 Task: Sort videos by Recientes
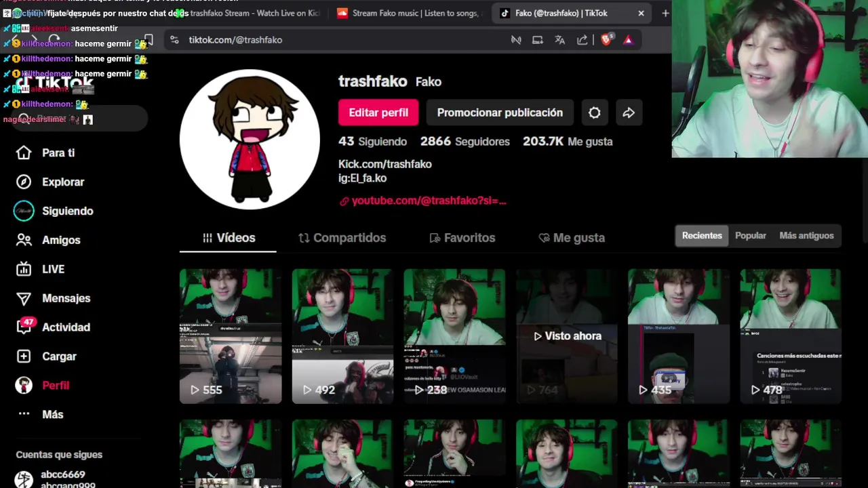pyautogui.click(x=702, y=235)
